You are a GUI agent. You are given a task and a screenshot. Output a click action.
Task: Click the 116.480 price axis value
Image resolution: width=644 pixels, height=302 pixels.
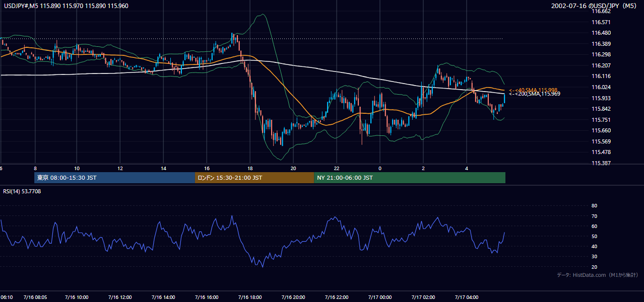pos(601,33)
